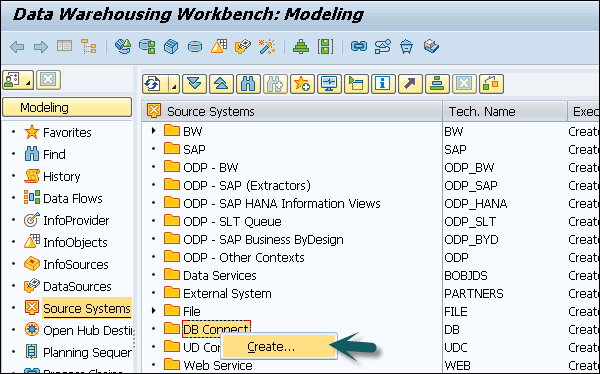Click the Collapse subtree double-up-arrow icon
This screenshot has height=374, width=600.
point(221,83)
